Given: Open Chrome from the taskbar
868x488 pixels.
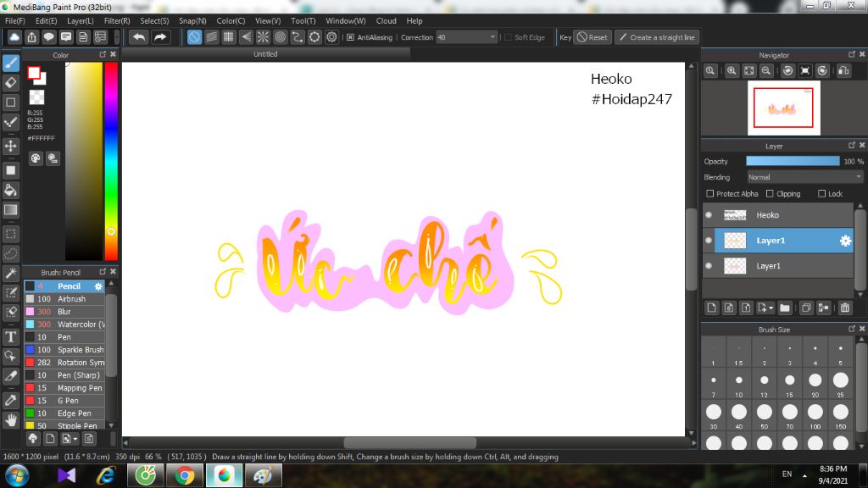Looking at the screenshot, I should (x=185, y=475).
